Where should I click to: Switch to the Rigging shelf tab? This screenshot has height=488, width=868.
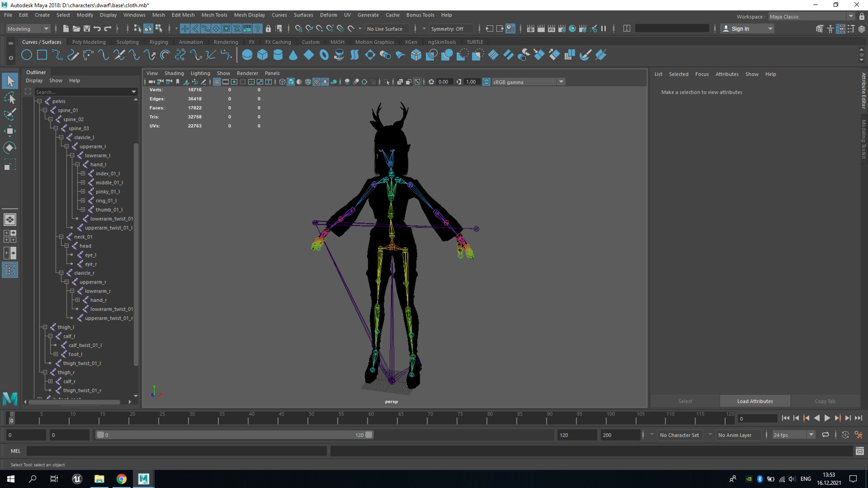point(159,42)
